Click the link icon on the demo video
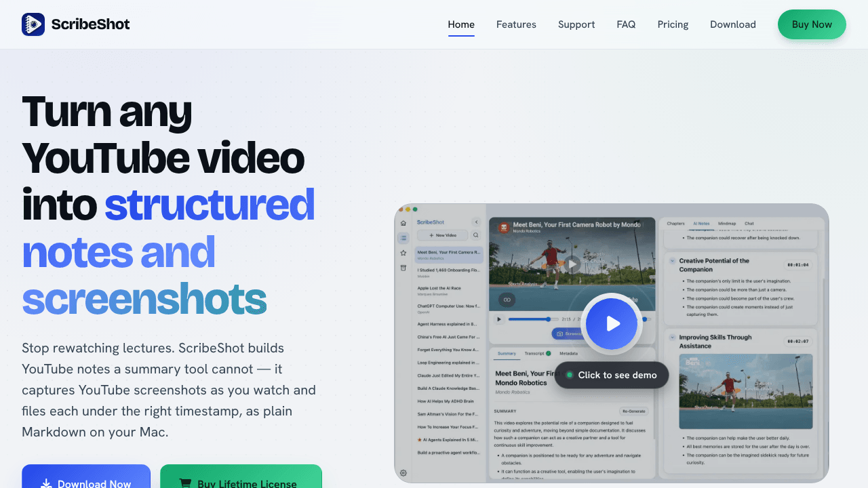The image size is (868, 488). click(507, 300)
